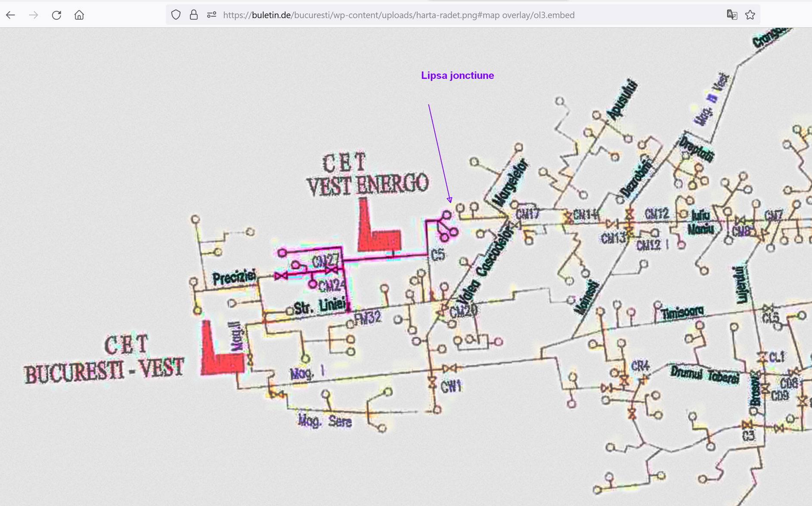The image size is (812, 506).
Task: Click the CM17 node label
Action: point(527,214)
